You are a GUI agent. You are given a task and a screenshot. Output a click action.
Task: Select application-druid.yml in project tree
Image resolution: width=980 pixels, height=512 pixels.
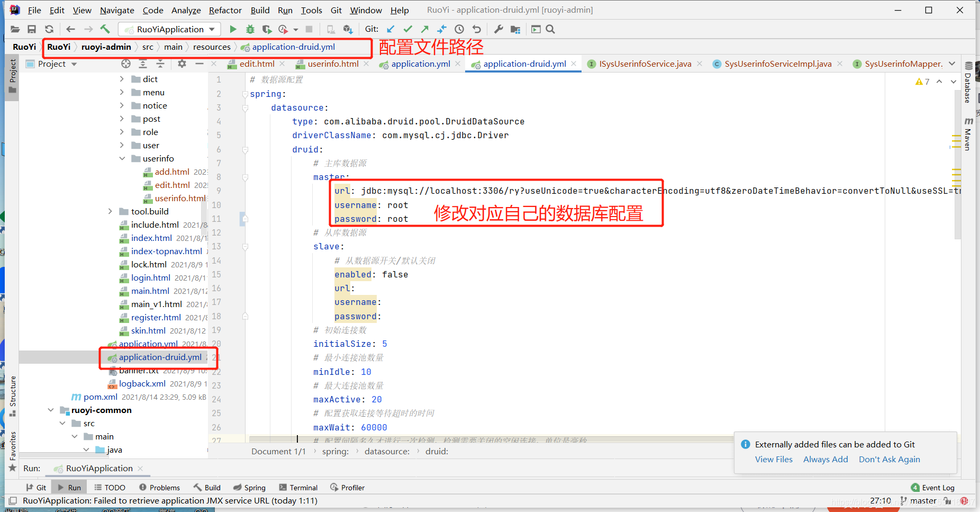tap(160, 357)
